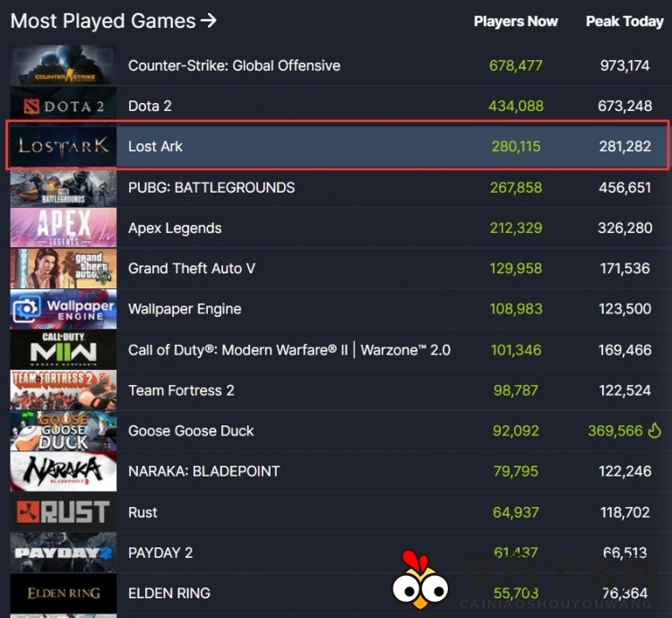The image size is (672, 618).
Task: Select the ELDEN RING title link
Action: pyautogui.click(x=169, y=593)
